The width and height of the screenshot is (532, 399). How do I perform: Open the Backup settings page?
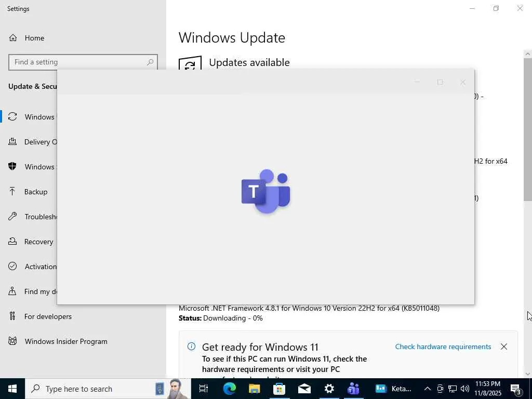pos(28,192)
